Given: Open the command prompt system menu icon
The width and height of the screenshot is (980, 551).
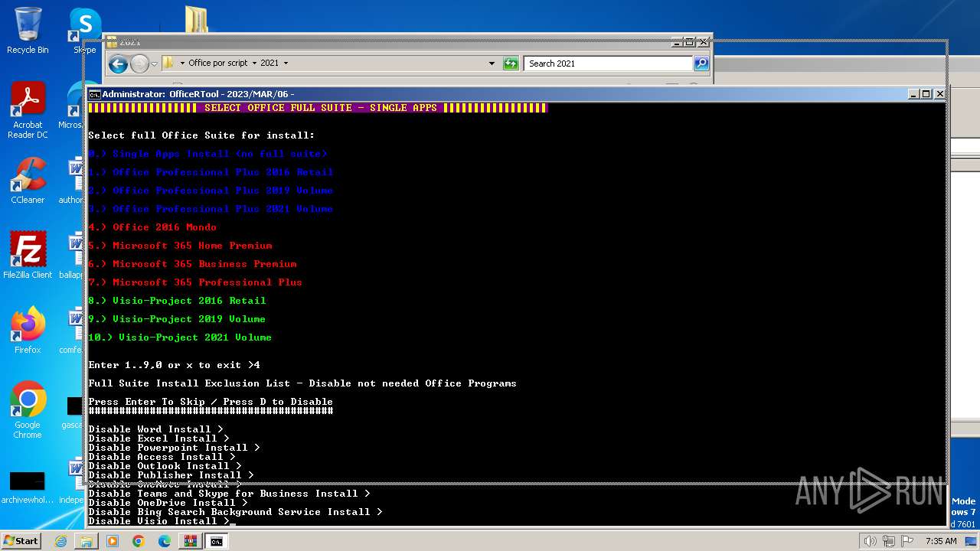Looking at the screenshot, I should click(x=95, y=94).
